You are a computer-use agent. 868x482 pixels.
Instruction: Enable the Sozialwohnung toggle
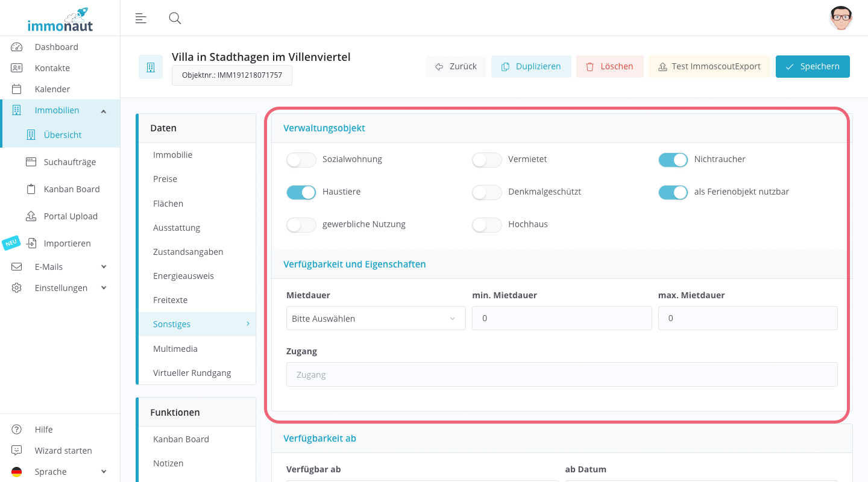click(301, 160)
